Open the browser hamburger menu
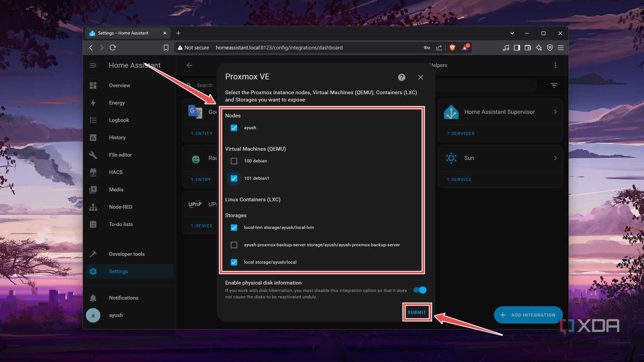 [560, 48]
